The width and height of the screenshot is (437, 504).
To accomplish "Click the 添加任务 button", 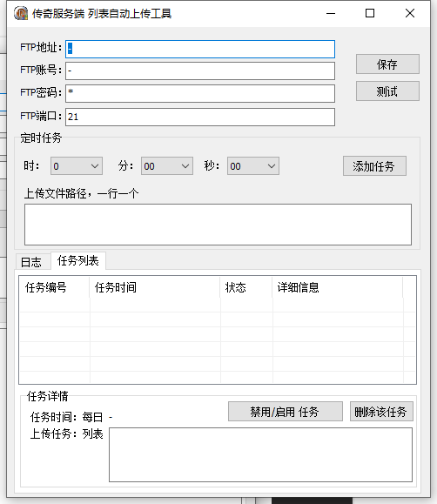I will 374,166.
